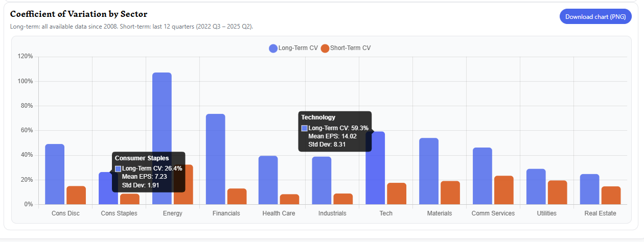Screen dimensions: 644x242
Task: Select the Financials long-term blue bar
Action: (215, 159)
